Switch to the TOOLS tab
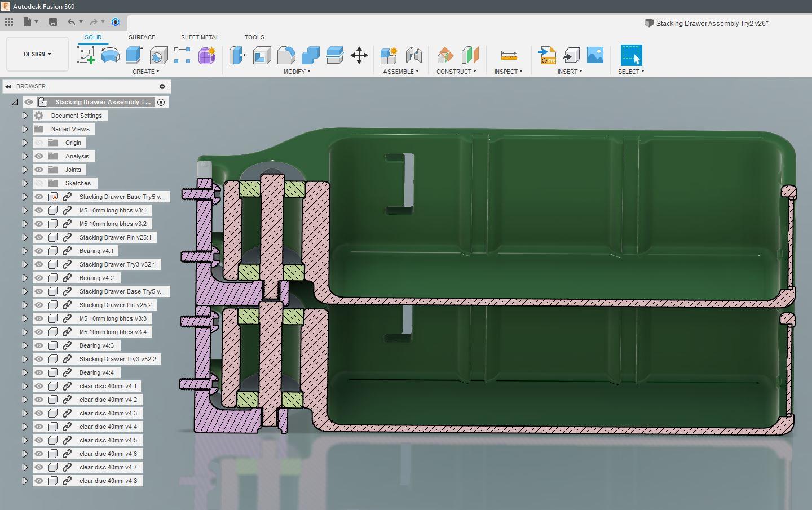This screenshot has height=510, width=812. 254,37
